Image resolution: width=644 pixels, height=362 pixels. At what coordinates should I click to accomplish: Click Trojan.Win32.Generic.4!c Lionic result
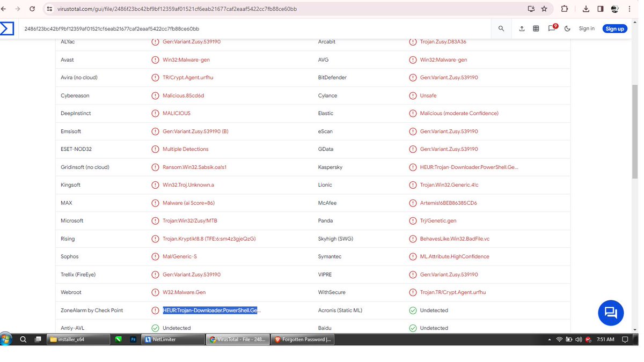click(x=449, y=185)
